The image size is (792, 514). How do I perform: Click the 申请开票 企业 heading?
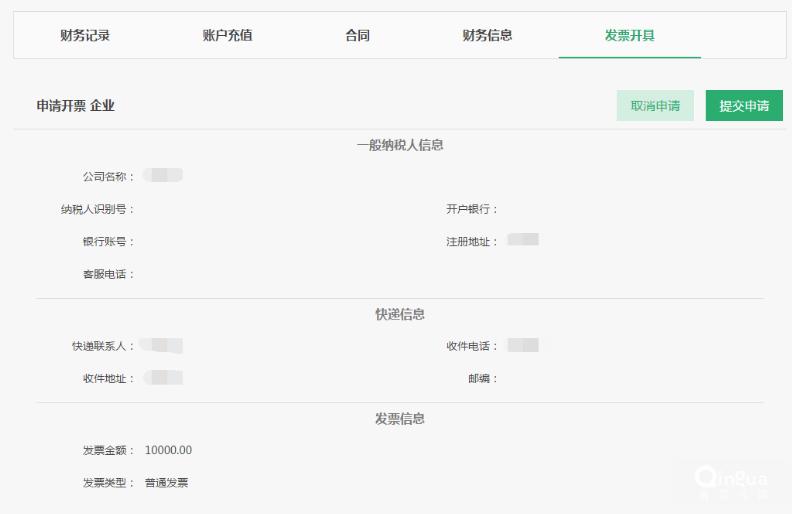point(76,105)
